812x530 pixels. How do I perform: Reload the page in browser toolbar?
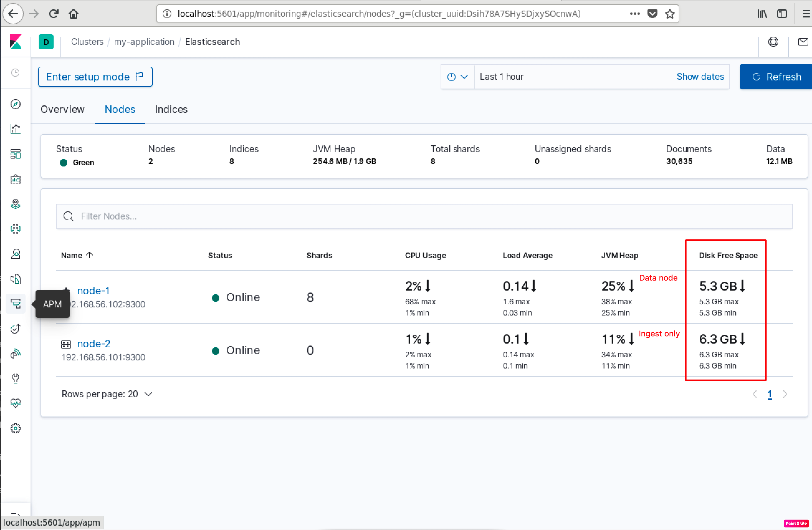click(54, 14)
